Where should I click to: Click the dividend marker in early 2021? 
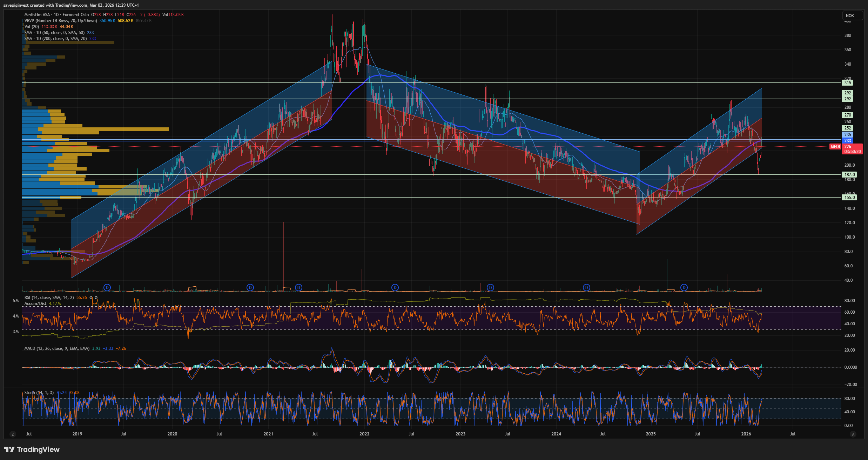pyautogui.click(x=298, y=287)
